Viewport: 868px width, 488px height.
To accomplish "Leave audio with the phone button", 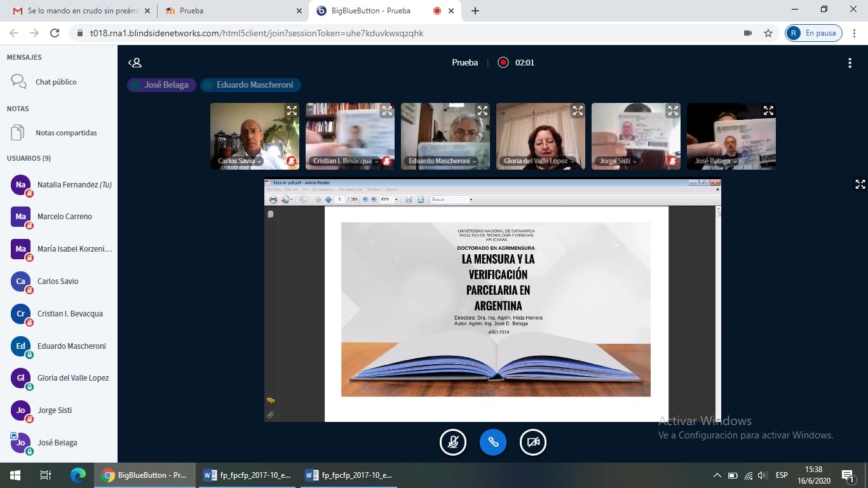I will point(493,442).
